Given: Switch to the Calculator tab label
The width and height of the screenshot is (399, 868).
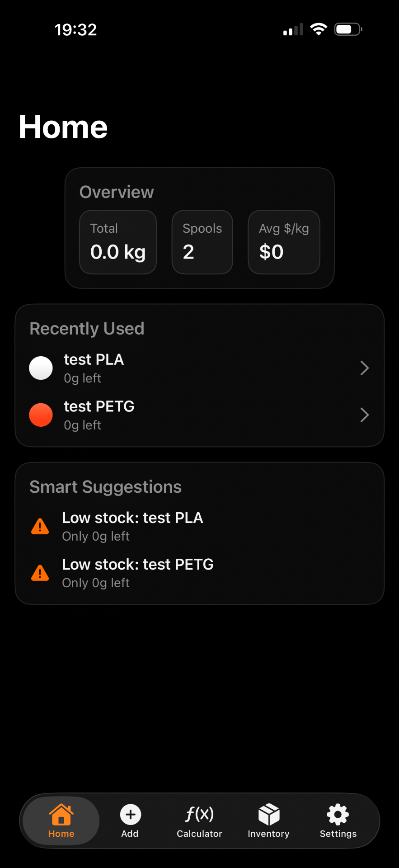Looking at the screenshot, I should [x=199, y=834].
